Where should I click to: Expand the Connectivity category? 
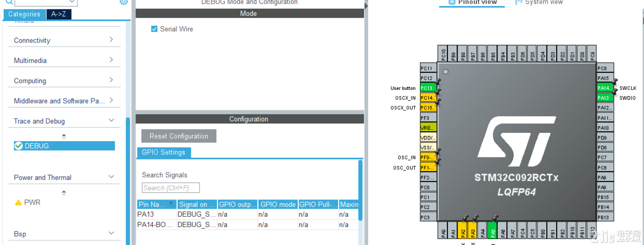[64, 40]
